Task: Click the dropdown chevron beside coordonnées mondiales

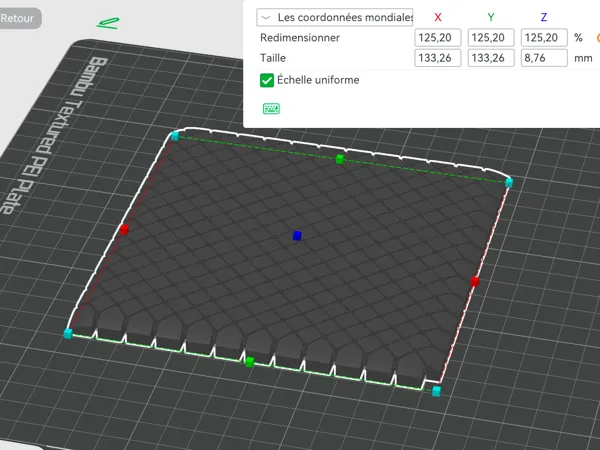Action: (266, 17)
